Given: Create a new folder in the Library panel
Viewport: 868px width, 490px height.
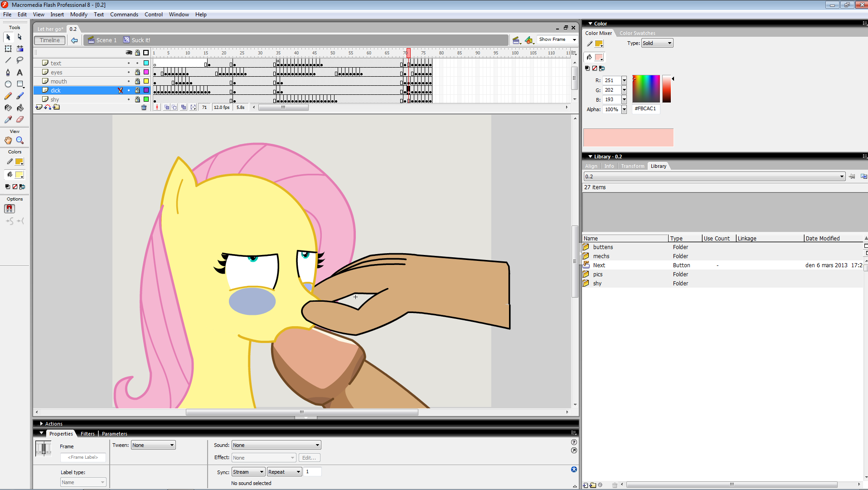Looking at the screenshot, I should pyautogui.click(x=593, y=485).
